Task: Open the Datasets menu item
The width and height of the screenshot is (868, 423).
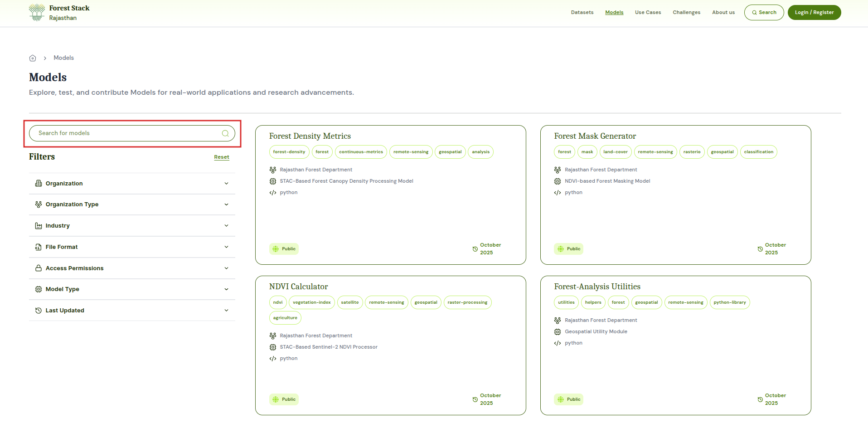Action: (582, 12)
